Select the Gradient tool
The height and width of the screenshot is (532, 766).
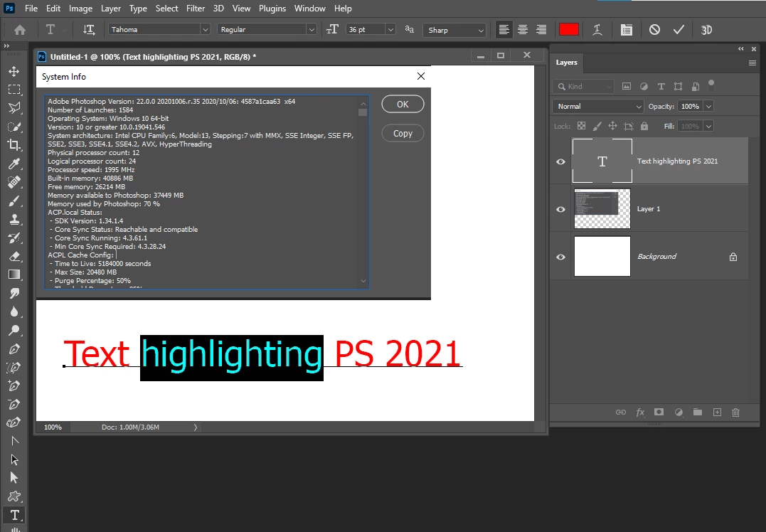coord(14,275)
